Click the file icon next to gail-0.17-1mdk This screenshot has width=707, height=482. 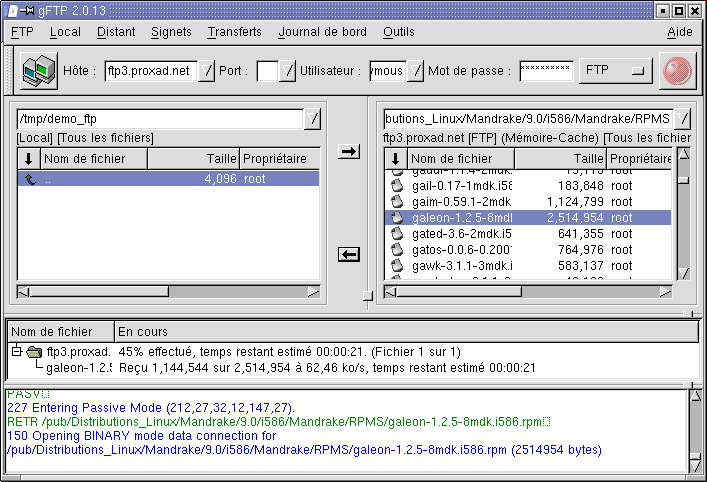[x=397, y=186]
